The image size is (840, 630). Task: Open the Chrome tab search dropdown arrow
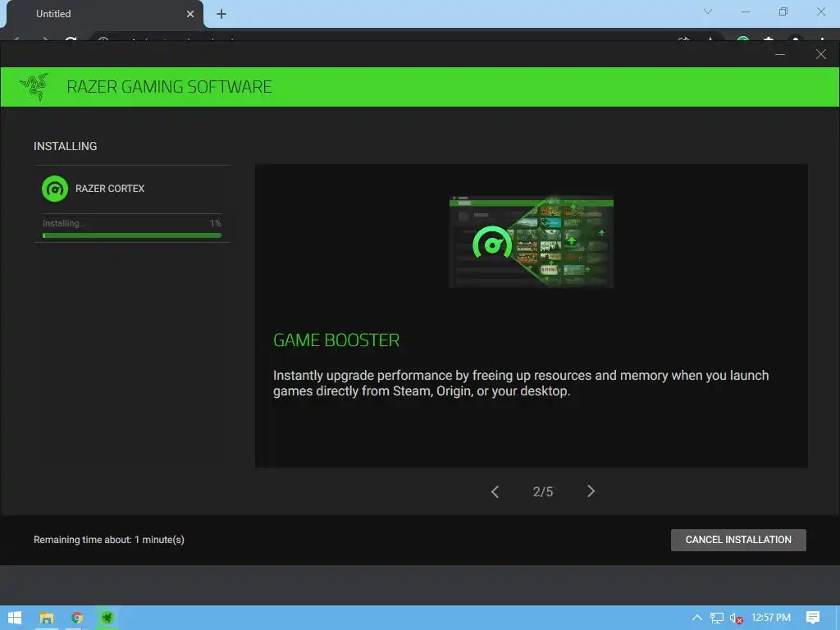(708, 11)
